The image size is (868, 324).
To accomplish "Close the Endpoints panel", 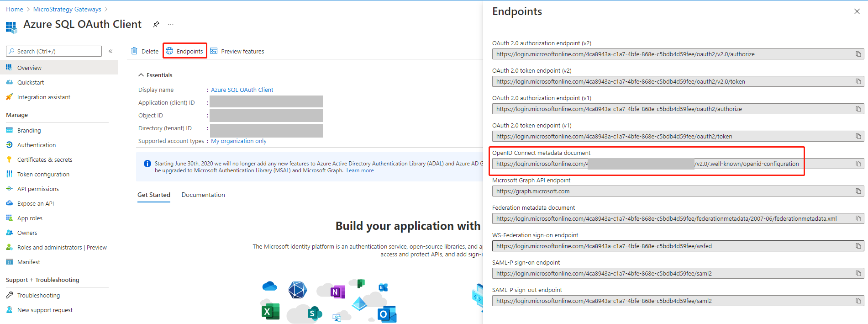I will coord(857,11).
